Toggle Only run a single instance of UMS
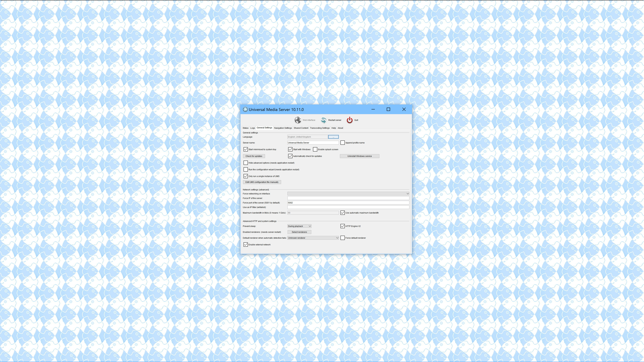 (x=246, y=176)
